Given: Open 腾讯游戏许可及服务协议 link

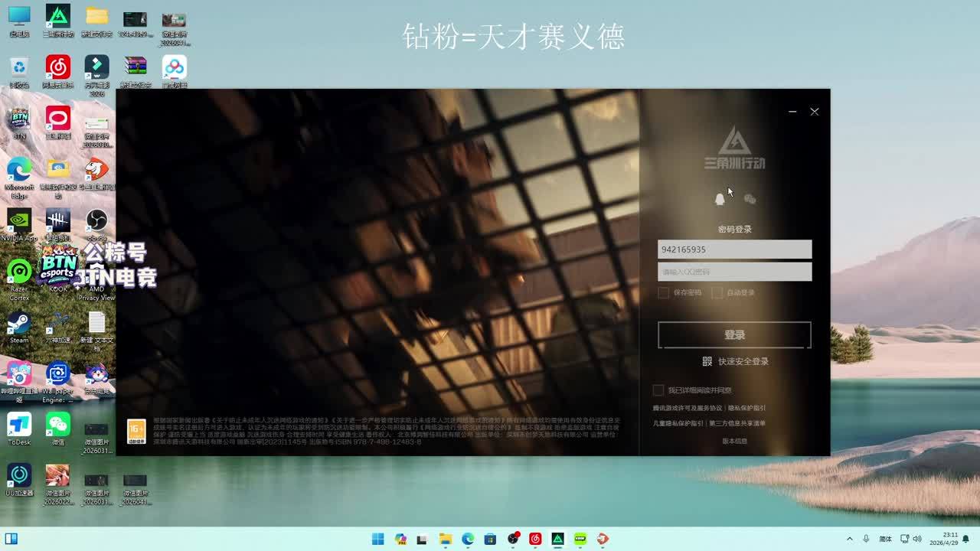Looking at the screenshot, I should tap(687, 408).
